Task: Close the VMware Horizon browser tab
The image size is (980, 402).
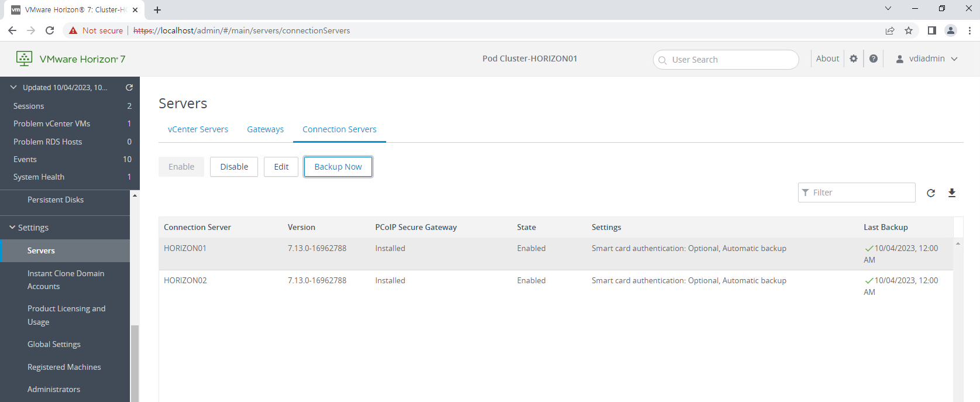Action: coord(135,9)
